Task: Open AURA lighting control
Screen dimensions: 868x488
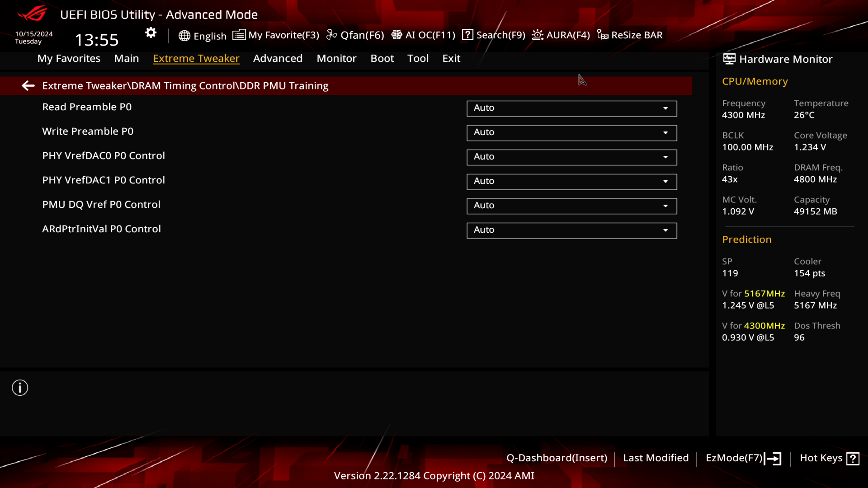Action: pyautogui.click(x=561, y=34)
